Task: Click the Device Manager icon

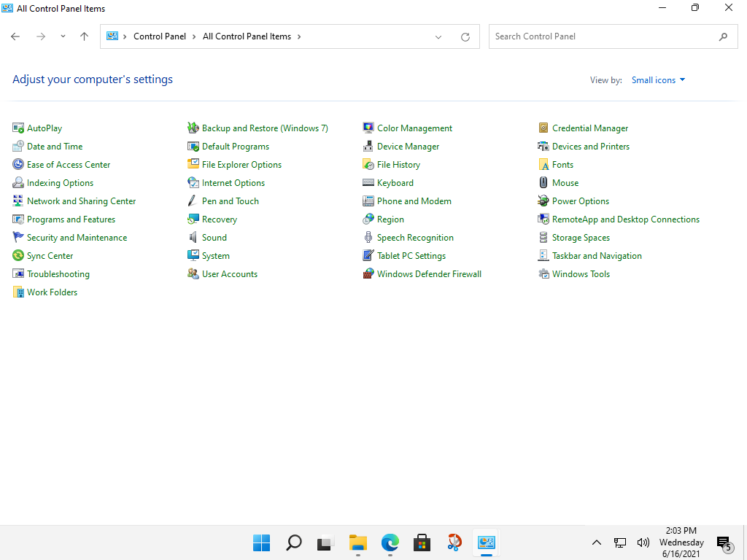Action: 368,146
